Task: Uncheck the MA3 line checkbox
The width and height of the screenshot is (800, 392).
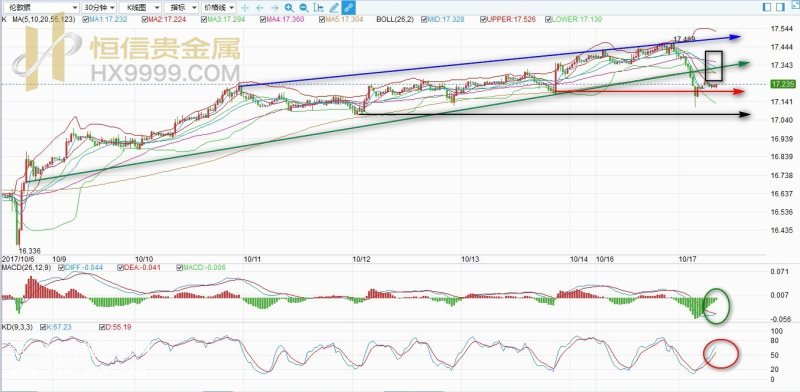Action: coord(204,20)
